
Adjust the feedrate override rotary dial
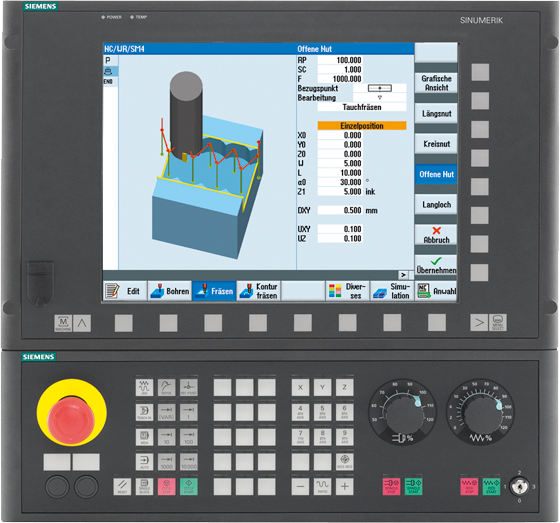(x=480, y=413)
